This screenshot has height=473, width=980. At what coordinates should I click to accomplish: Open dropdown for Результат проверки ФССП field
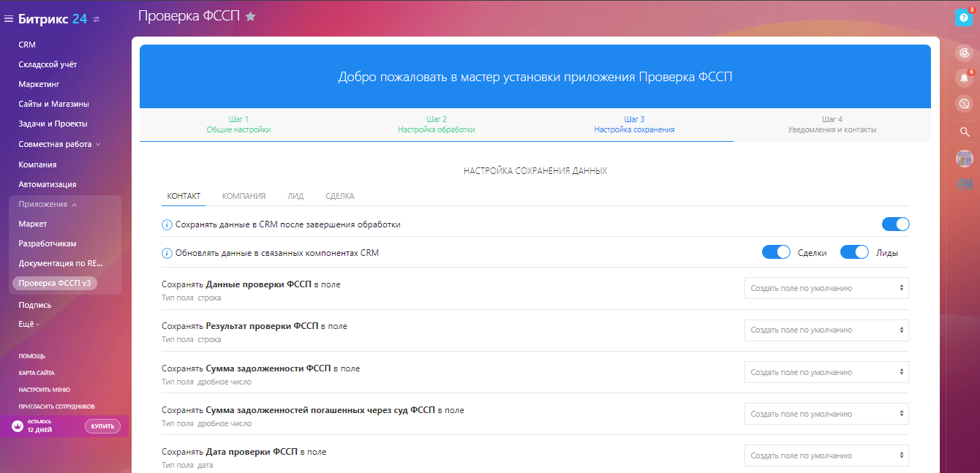826,330
